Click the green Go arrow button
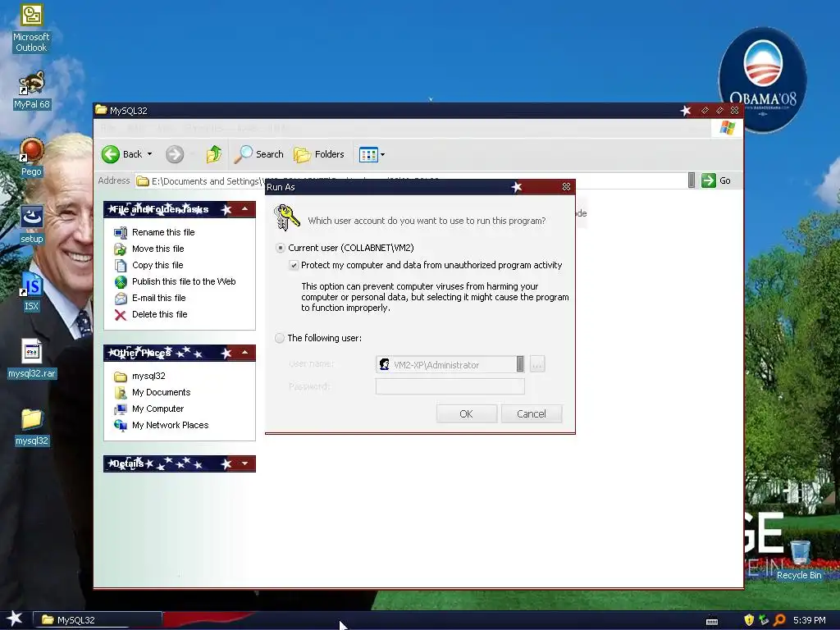The image size is (840, 630). point(708,180)
